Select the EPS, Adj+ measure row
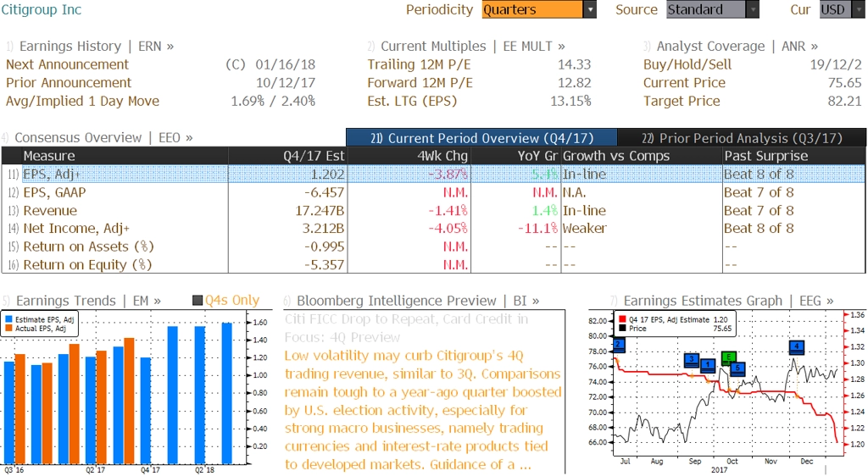868x476 pixels. (x=433, y=174)
